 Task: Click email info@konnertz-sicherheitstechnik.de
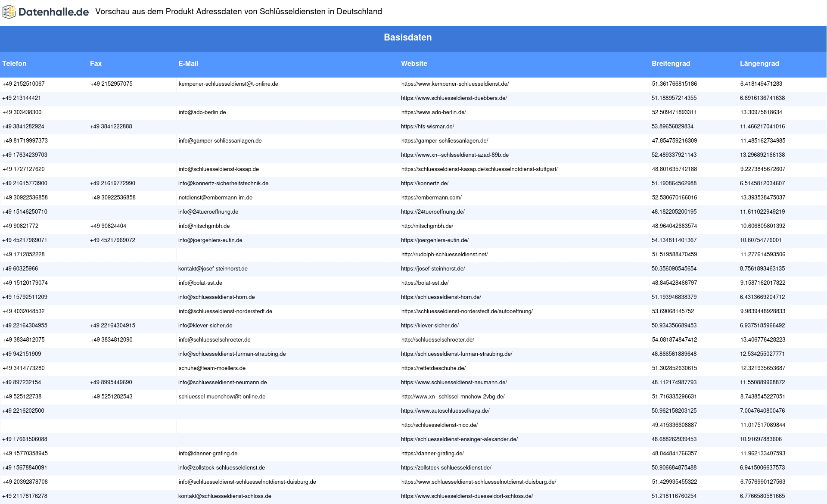pyautogui.click(x=223, y=184)
